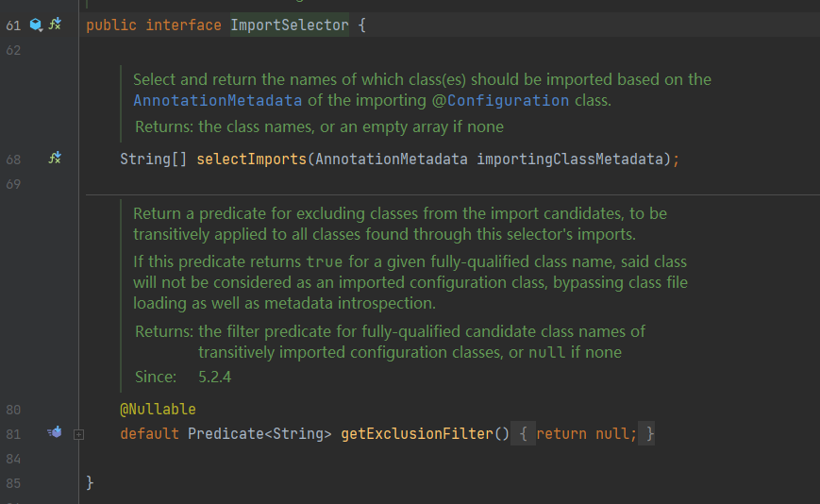Click the implementations gutter icon beside line 61

(55, 24)
